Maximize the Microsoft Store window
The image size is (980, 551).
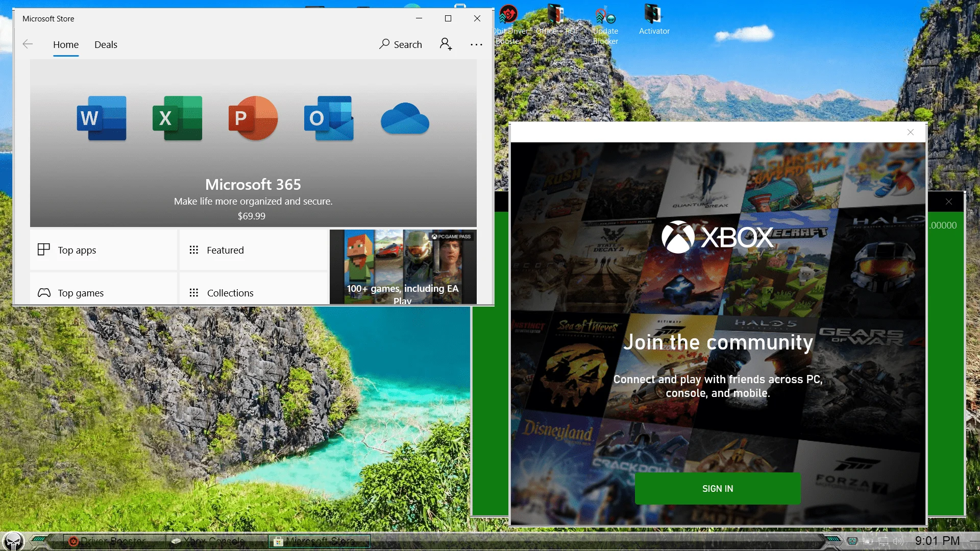pyautogui.click(x=448, y=18)
